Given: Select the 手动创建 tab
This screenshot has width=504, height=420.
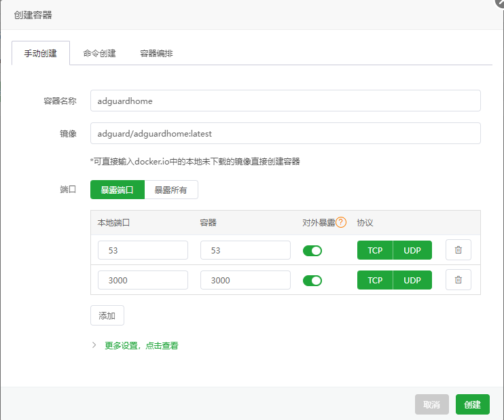Looking at the screenshot, I should (x=41, y=53).
